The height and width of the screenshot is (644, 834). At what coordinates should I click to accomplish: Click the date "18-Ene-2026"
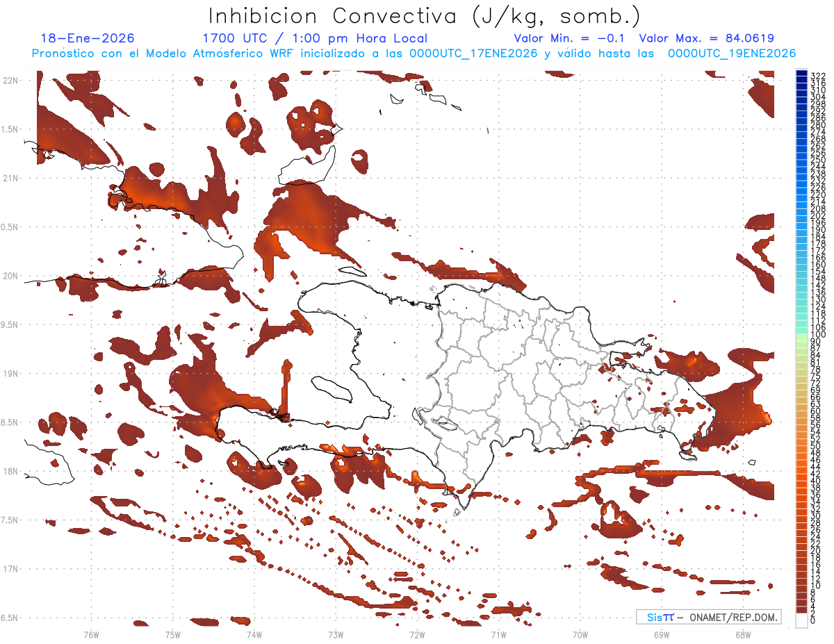[x=88, y=38]
